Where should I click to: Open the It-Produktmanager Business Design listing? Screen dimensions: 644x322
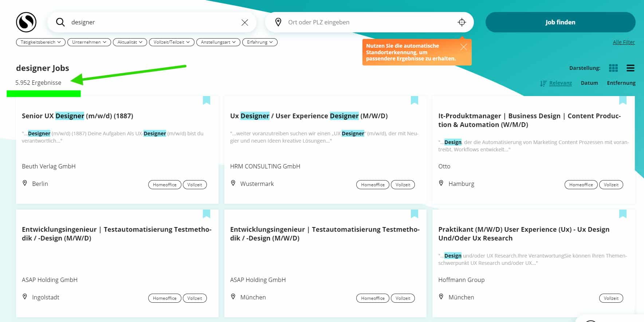pos(530,120)
